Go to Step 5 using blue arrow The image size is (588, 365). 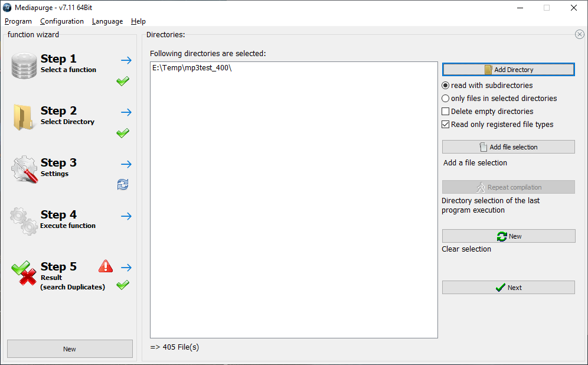[x=126, y=268]
